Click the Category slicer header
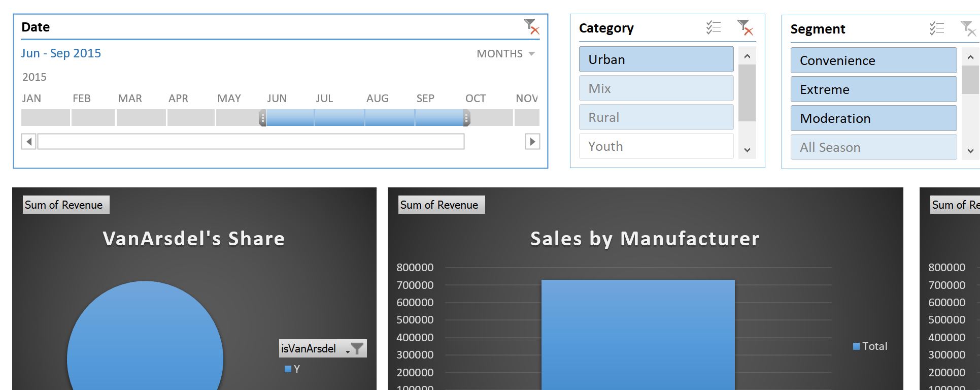The image size is (980, 390). pyautogui.click(x=606, y=28)
